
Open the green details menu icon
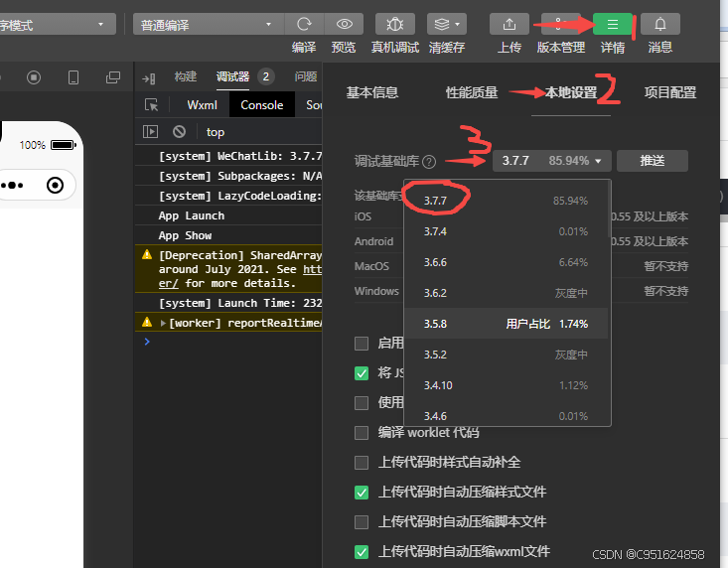613,24
